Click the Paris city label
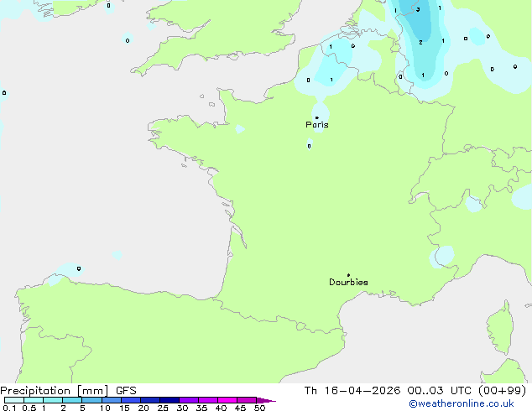This screenshot has width=532, height=411. (x=317, y=125)
